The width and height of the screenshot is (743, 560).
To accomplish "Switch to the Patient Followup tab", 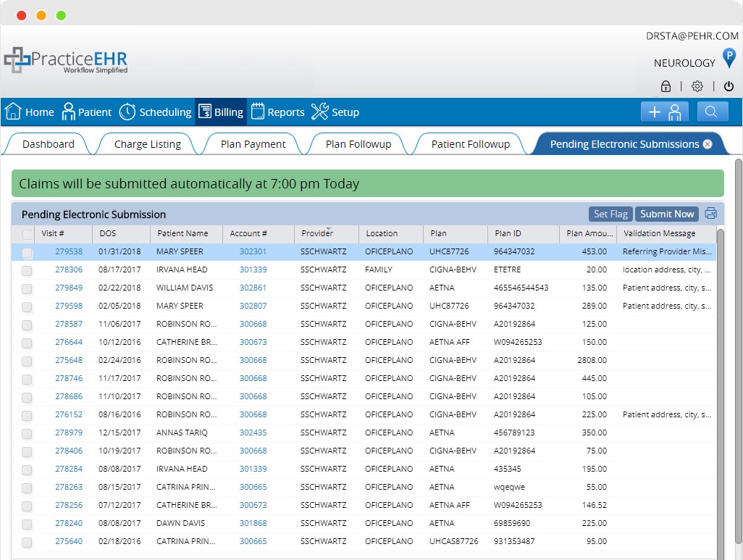I will pos(470,144).
